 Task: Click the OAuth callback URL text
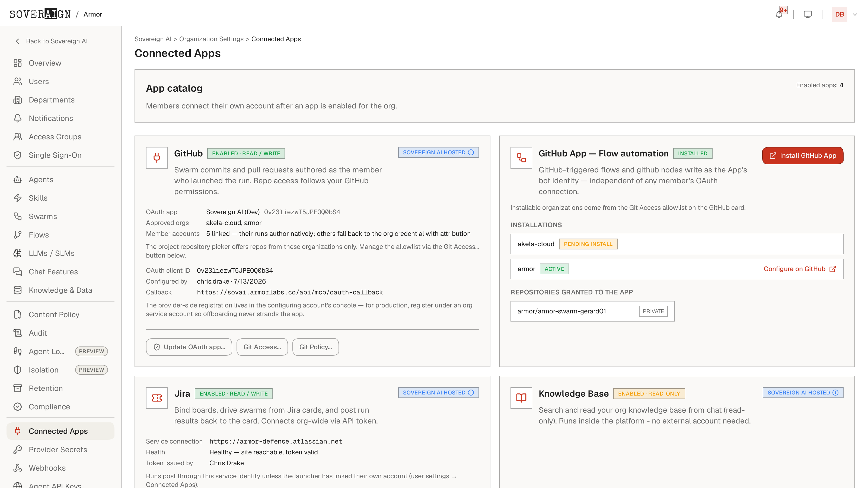(x=290, y=292)
